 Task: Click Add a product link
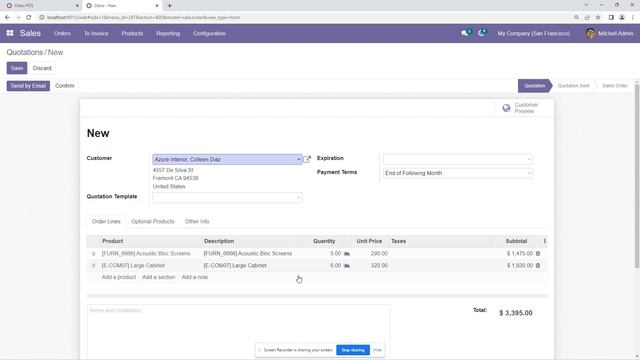119,277
